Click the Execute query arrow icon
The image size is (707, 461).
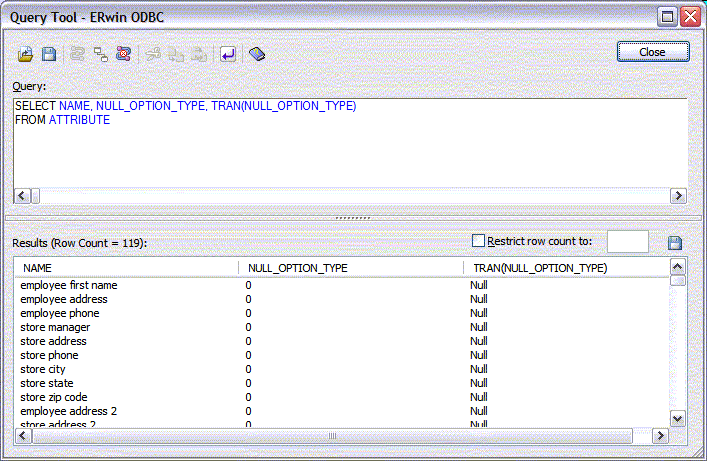pos(228,54)
